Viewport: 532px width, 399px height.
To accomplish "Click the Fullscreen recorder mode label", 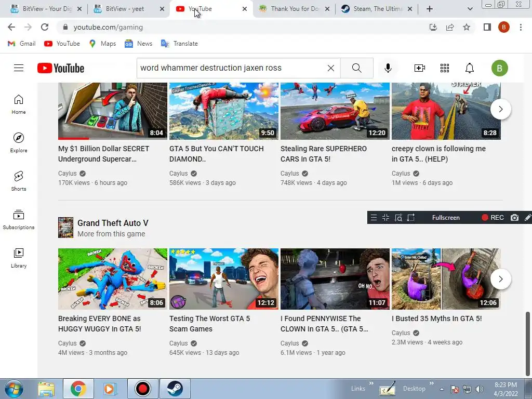I will pos(446,218).
